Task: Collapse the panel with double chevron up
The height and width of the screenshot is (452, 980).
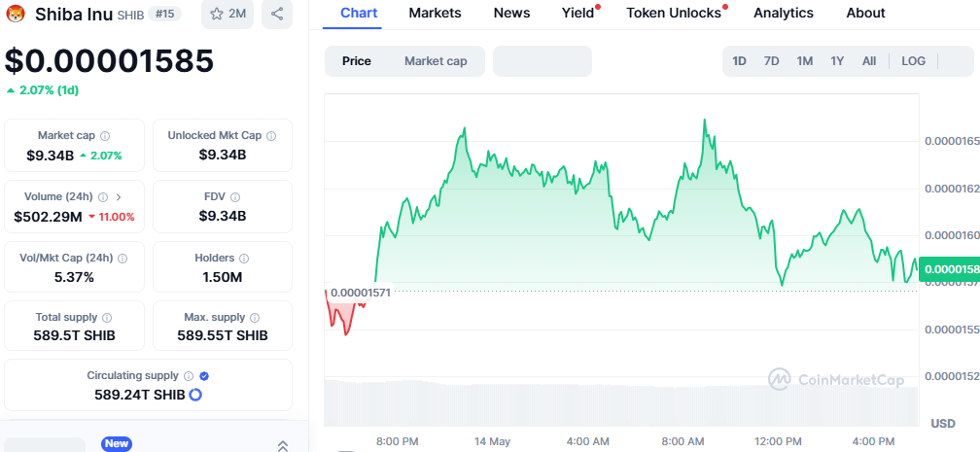Action: point(283,445)
